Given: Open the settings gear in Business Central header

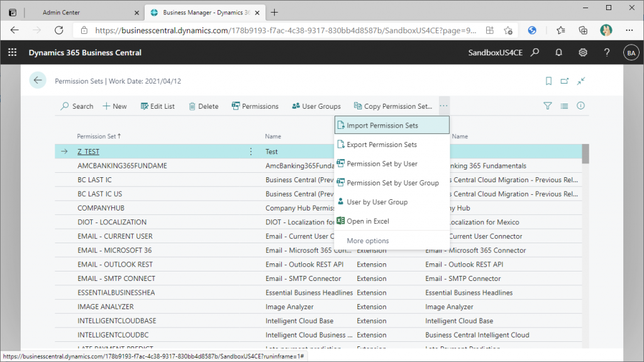Looking at the screenshot, I should 583,53.
